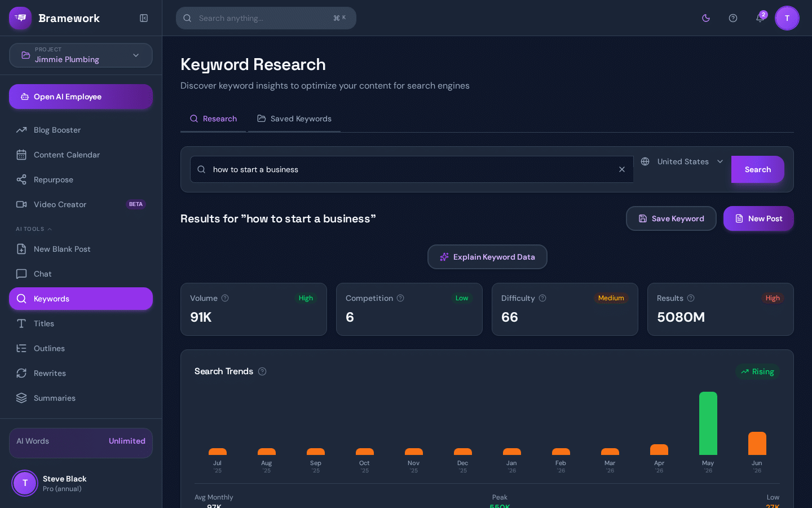
Task: Click the Search Trends info icon
Action: click(262, 371)
